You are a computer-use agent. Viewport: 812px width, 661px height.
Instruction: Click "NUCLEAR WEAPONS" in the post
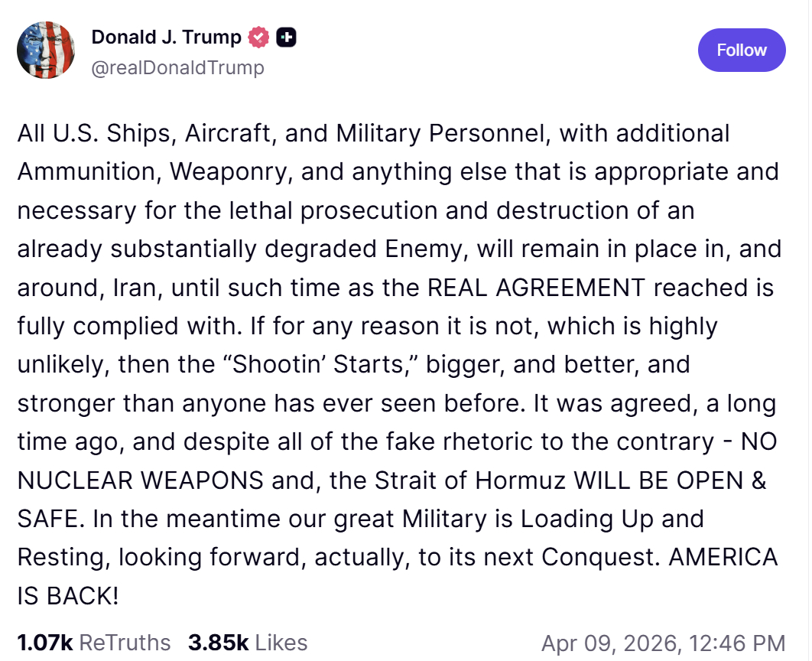point(141,480)
